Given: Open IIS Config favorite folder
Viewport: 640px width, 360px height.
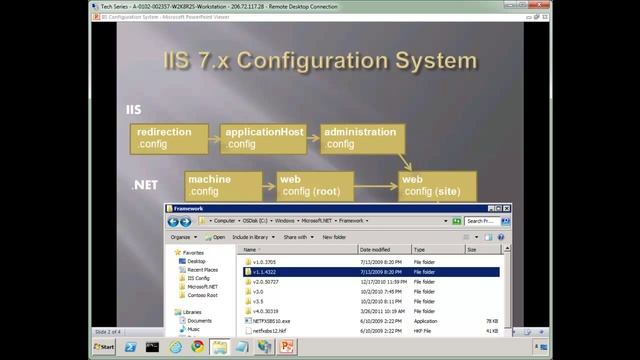Looking at the screenshot, I should [198, 278].
